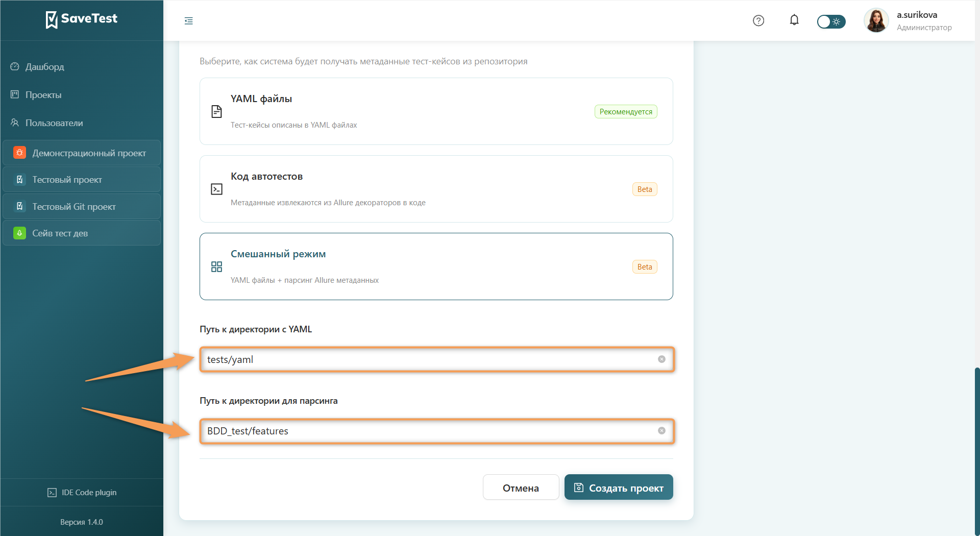The width and height of the screenshot is (980, 536).
Task: Click Версия 1.4.0 text
Action: [x=82, y=522]
